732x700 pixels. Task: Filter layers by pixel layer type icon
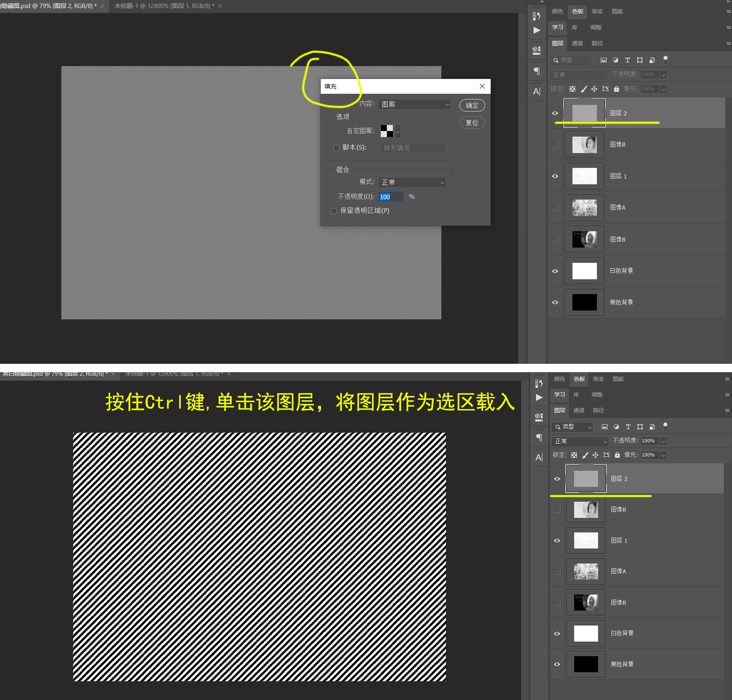[x=604, y=60]
